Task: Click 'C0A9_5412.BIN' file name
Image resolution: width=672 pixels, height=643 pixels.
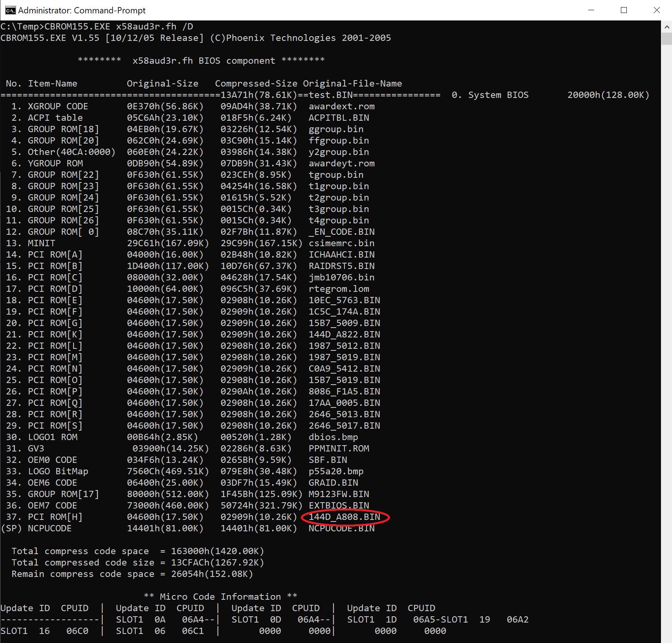Action: coord(344,368)
